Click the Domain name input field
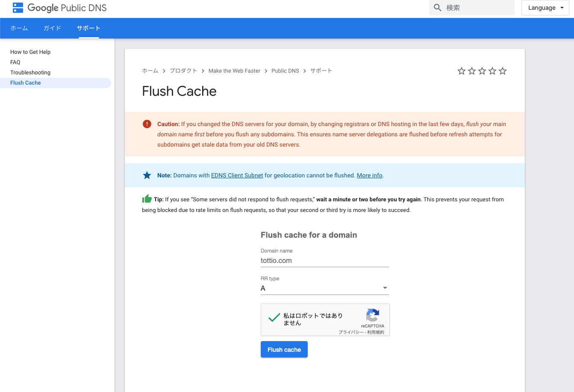Image resolution: width=574 pixels, height=392 pixels. 325,261
